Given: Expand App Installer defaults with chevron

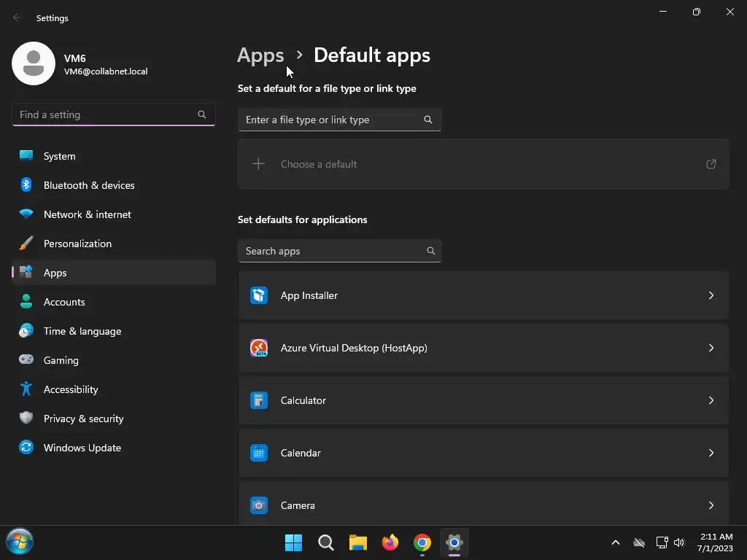Looking at the screenshot, I should pos(711,295).
